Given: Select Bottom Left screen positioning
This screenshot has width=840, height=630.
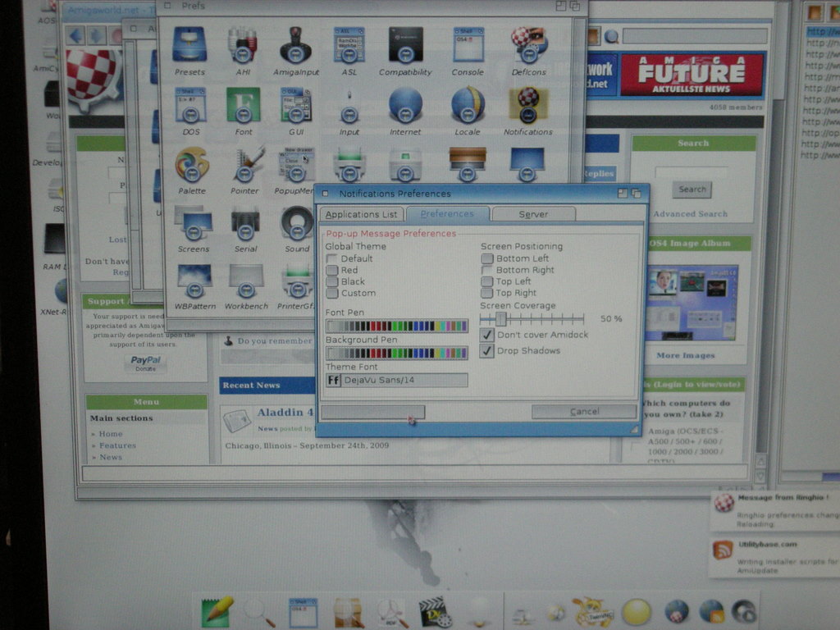Looking at the screenshot, I should coord(487,258).
